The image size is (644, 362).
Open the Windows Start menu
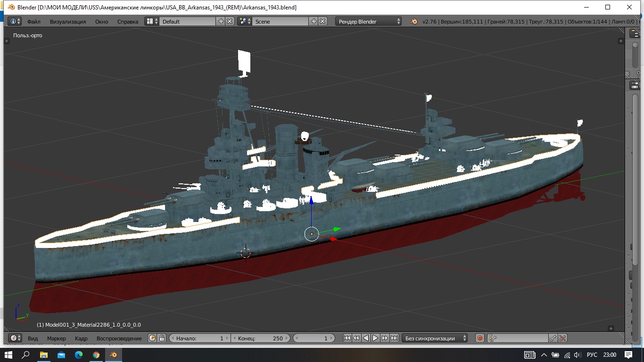(8, 354)
